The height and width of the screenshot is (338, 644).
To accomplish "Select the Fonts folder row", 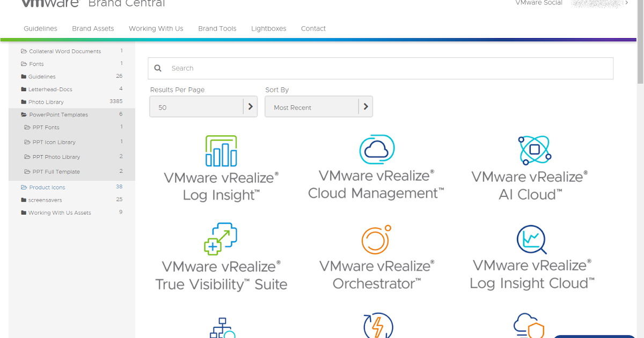I will click(72, 64).
